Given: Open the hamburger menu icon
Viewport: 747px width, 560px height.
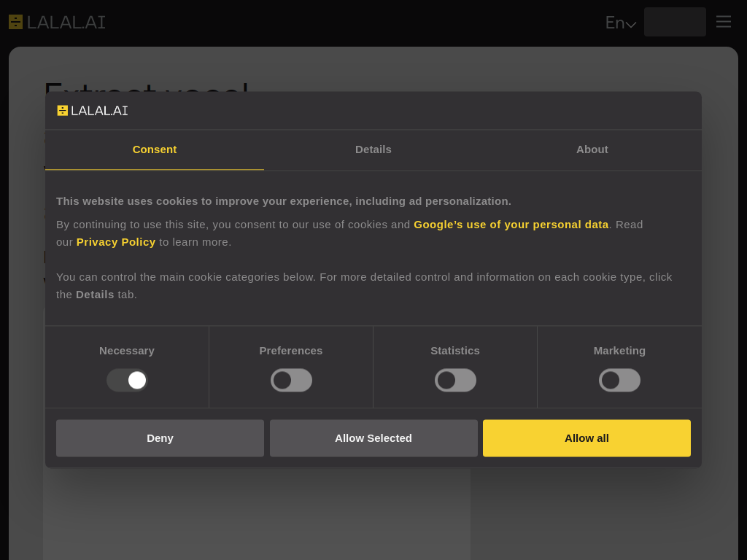Looking at the screenshot, I should [723, 22].
